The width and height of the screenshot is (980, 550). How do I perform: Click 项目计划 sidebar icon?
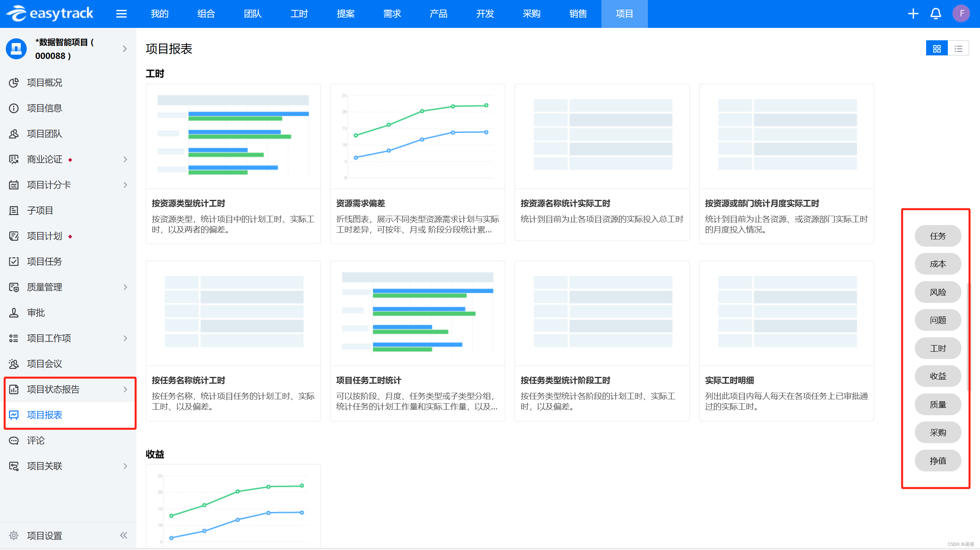point(14,236)
